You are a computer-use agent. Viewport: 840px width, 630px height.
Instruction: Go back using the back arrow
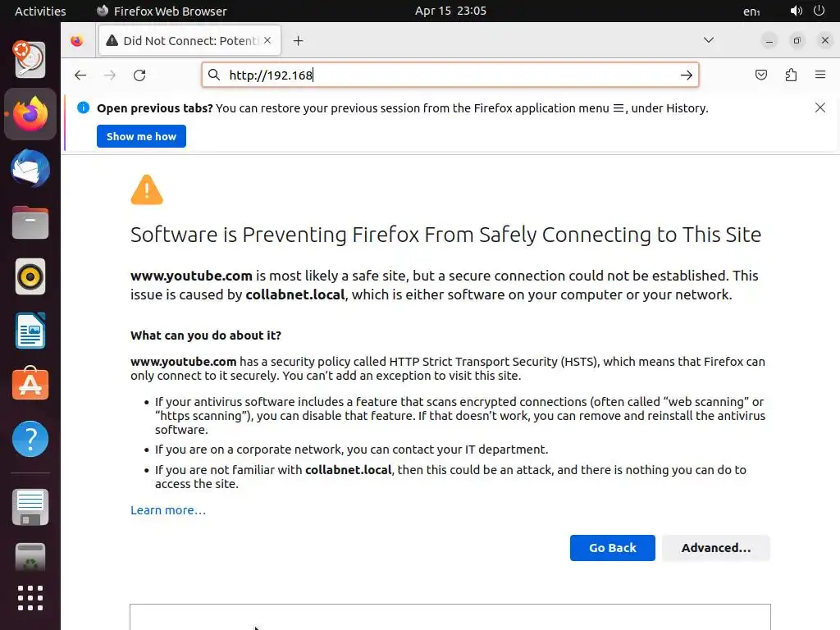pyautogui.click(x=80, y=75)
